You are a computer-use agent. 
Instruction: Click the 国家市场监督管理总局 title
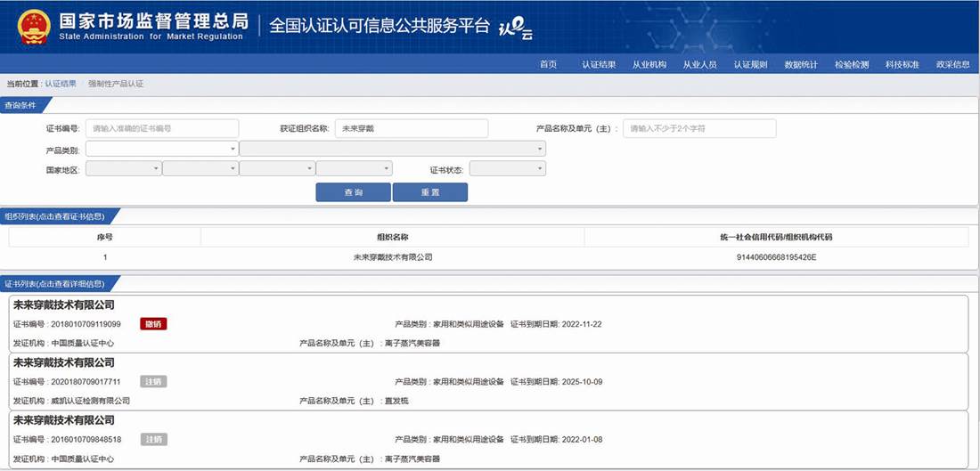[x=154, y=20]
